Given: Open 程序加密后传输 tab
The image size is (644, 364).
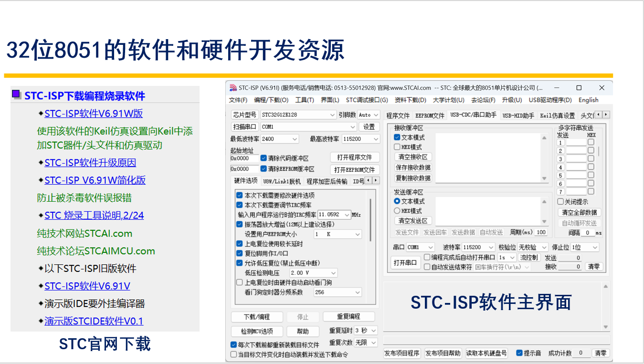Looking at the screenshot, I should (327, 181).
